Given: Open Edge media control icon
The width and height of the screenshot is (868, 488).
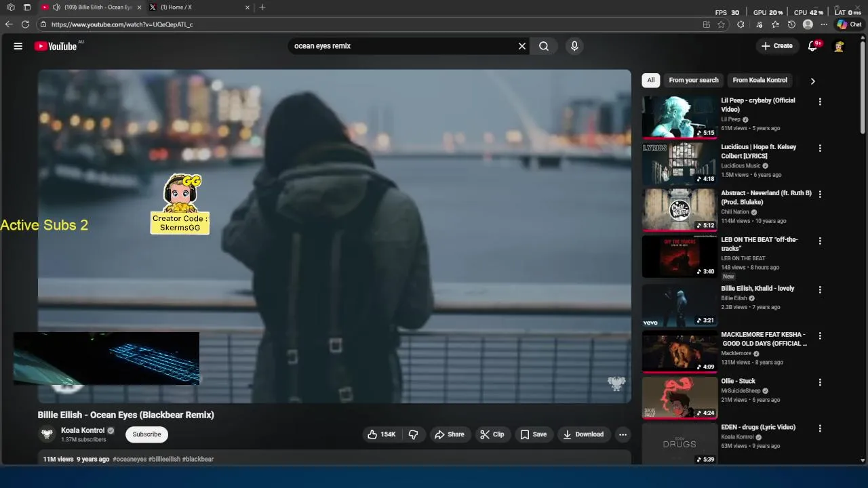Looking at the screenshot, I should coord(758,24).
